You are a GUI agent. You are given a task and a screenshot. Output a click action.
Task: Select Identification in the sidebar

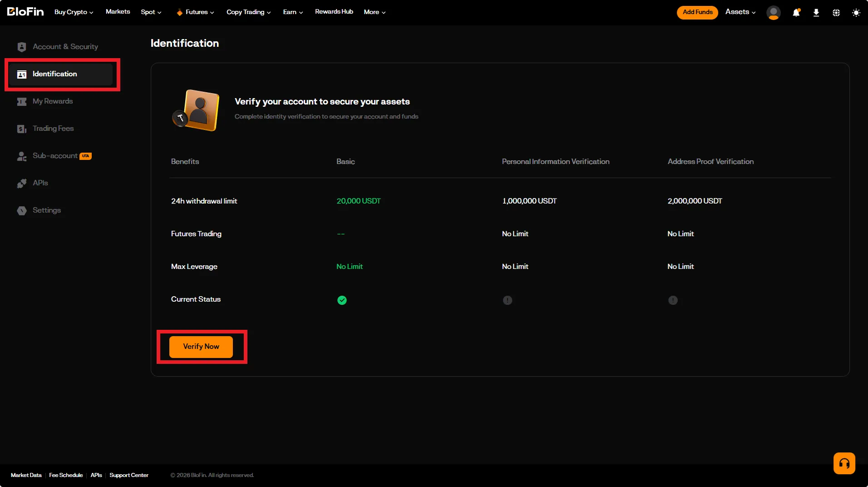61,74
